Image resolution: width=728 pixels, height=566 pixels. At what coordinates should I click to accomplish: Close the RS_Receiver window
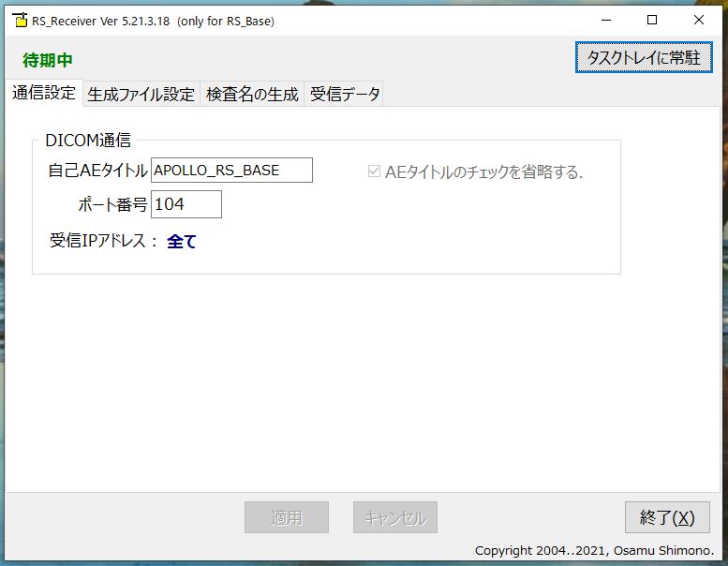coord(698,20)
